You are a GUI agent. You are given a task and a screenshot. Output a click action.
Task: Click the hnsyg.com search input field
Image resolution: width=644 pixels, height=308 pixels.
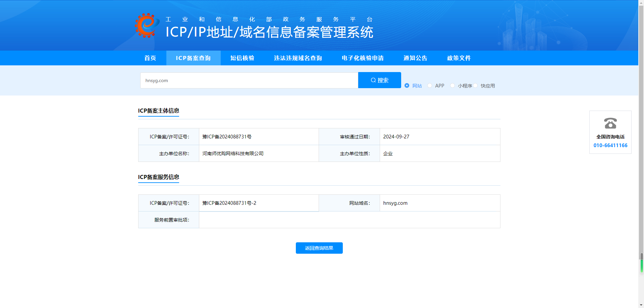pos(249,80)
